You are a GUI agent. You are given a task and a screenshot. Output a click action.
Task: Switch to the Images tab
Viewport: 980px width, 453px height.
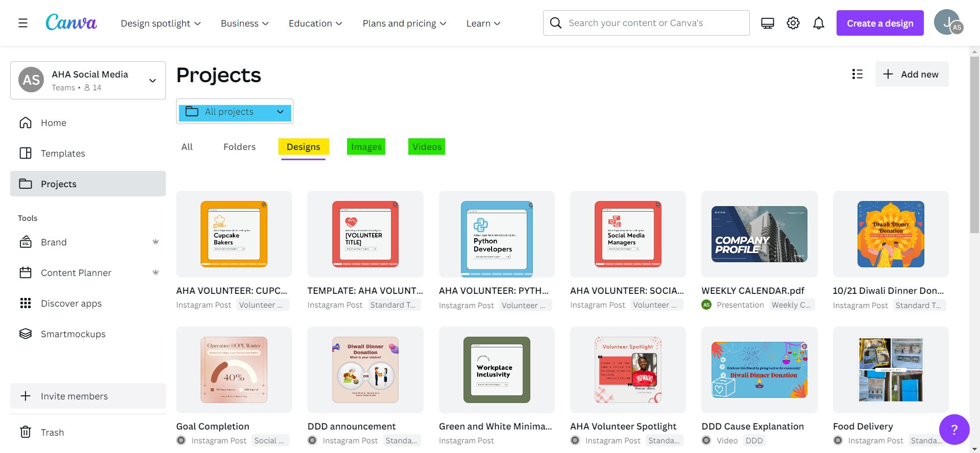pos(366,147)
